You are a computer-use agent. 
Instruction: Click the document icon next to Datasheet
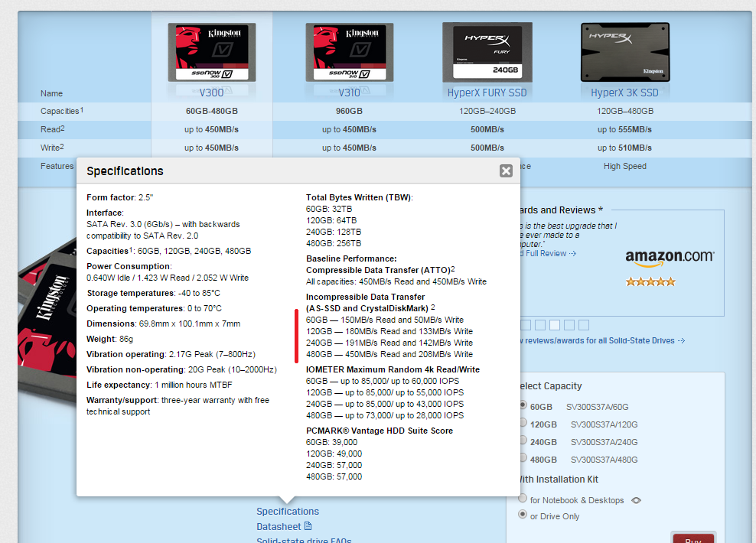(308, 525)
